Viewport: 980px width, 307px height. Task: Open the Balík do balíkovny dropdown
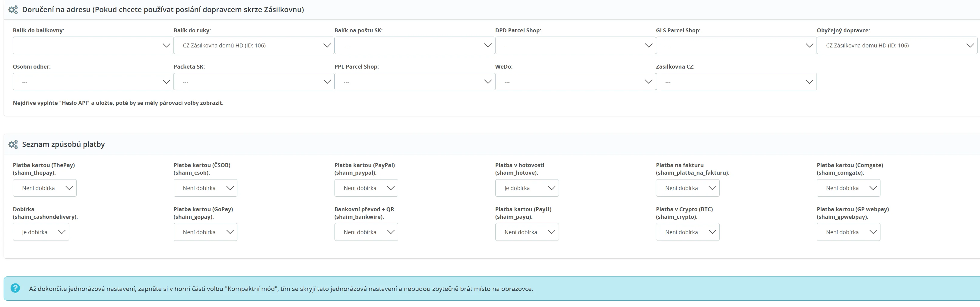tap(93, 45)
